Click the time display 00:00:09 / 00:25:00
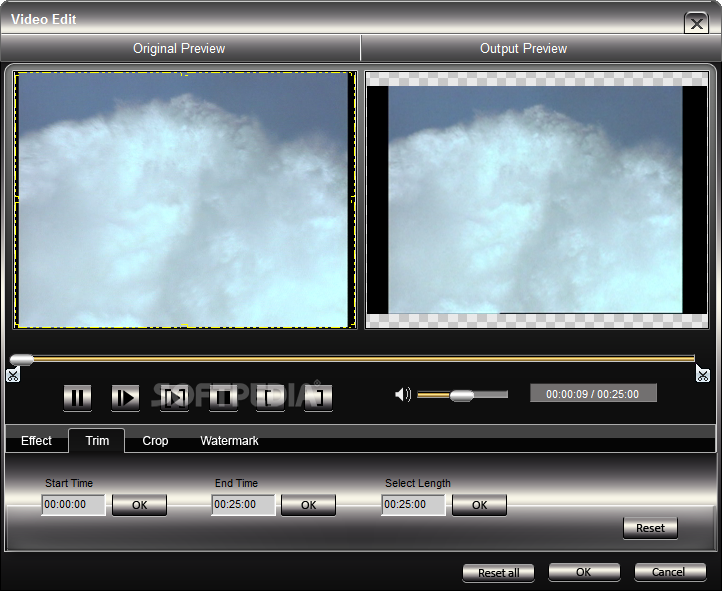Viewport: 722px width, 591px height. click(593, 394)
